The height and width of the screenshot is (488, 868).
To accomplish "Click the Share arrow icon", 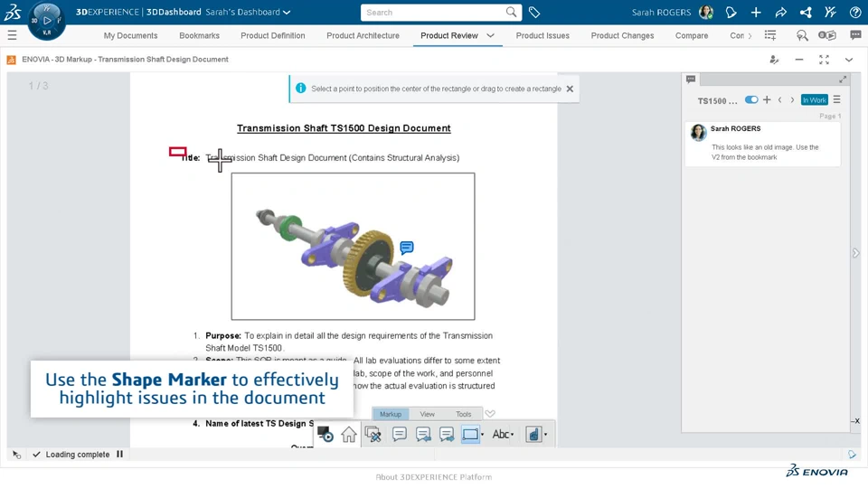I will click(780, 12).
